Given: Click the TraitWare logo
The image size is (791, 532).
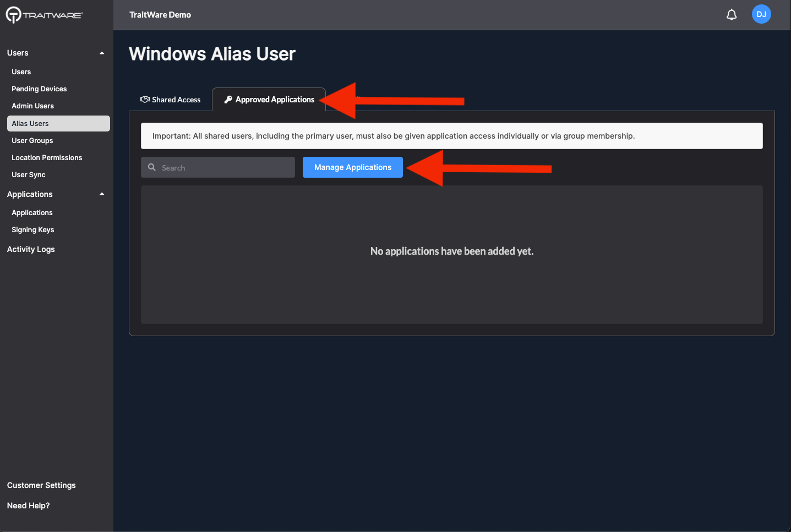Looking at the screenshot, I should [x=44, y=15].
